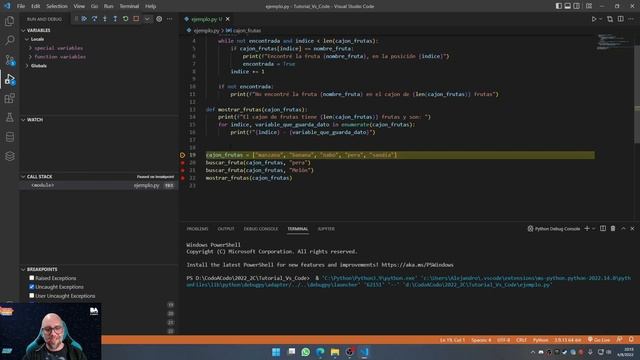Screen dimensions: 640x360
Task: Close the ejemplo.py editor tab
Action: [228, 19]
